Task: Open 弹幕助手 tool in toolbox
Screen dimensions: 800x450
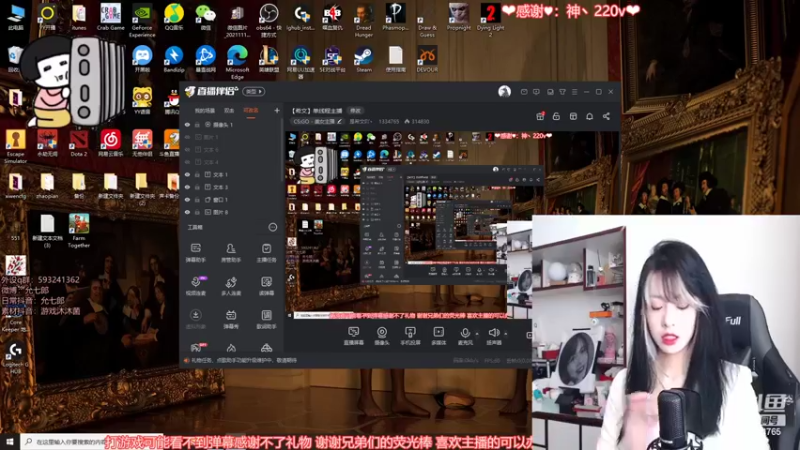Action: [195, 253]
